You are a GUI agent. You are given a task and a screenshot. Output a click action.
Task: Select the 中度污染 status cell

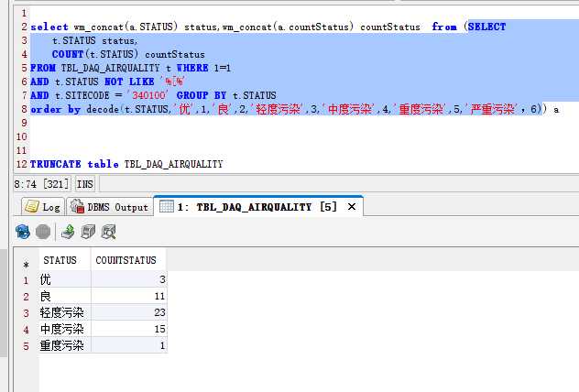pos(65,329)
